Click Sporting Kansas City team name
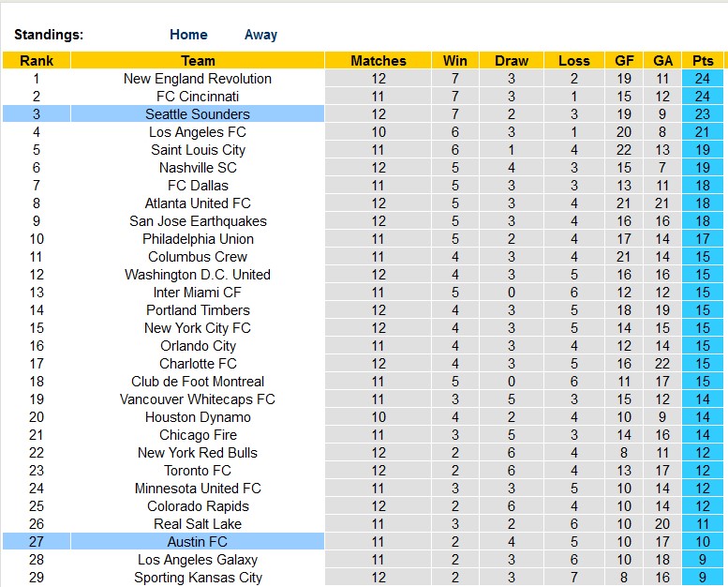Image resolution: width=728 pixels, height=587 pixels. (x=198, y=578)
